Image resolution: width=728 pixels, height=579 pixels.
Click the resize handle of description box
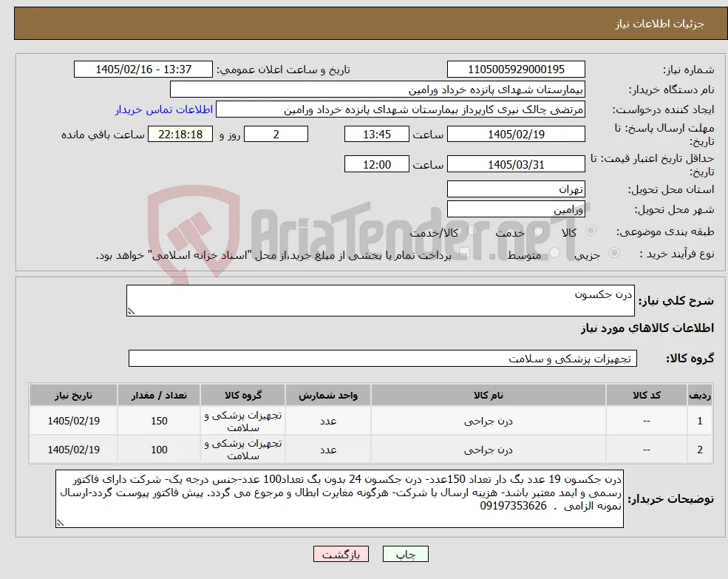point(131,312)
